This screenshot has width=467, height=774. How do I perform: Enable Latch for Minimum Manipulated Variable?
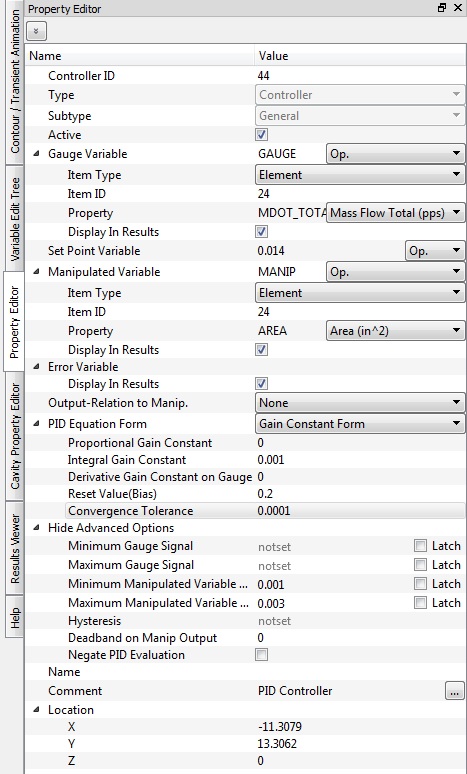coord(420,583)
